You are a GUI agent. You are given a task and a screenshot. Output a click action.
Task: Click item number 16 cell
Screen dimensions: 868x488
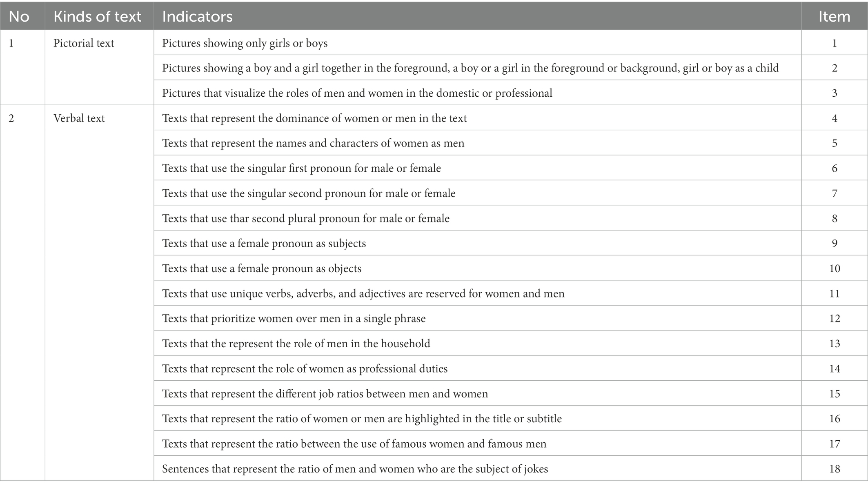click(835, 418)
